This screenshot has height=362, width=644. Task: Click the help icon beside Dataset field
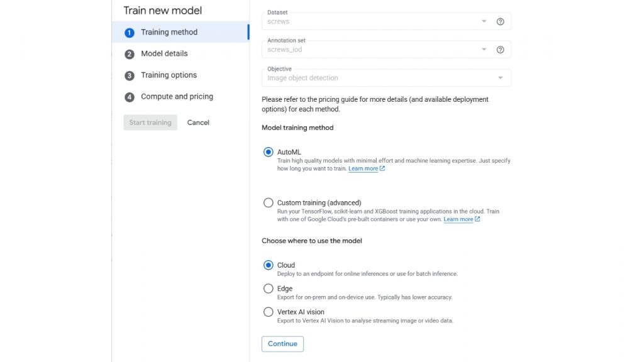pyautogui.click(x=501, y=21)
